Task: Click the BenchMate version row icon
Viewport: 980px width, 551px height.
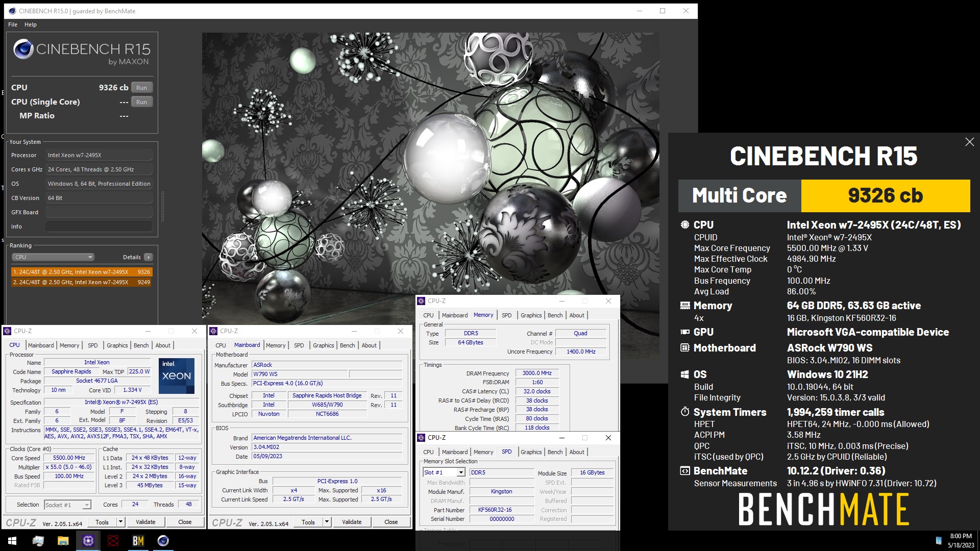Action: [685, 470]
